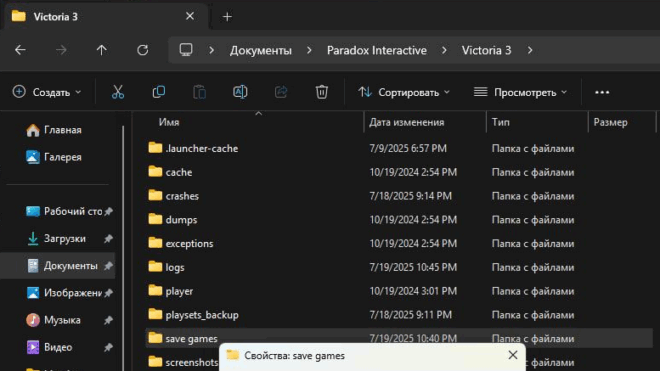Image resolution: width=660 pixels, height=371 pixels.
Task: Sort by Имя column header
Action: [169, 122]
